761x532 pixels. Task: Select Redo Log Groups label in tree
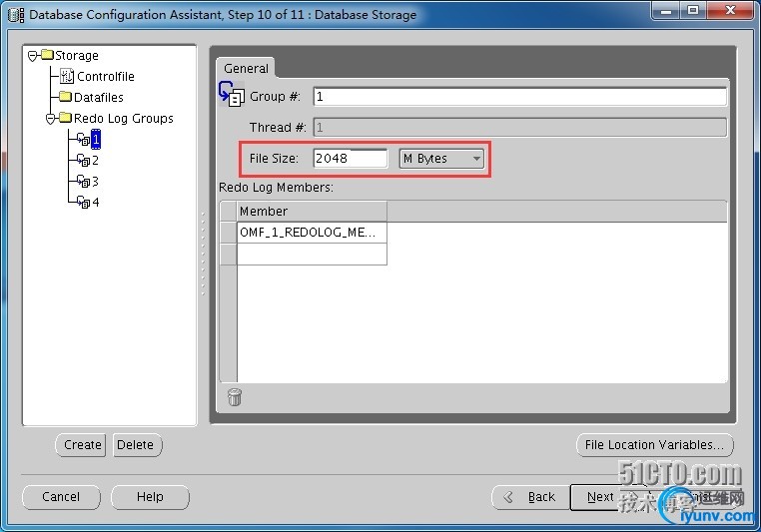123,119
